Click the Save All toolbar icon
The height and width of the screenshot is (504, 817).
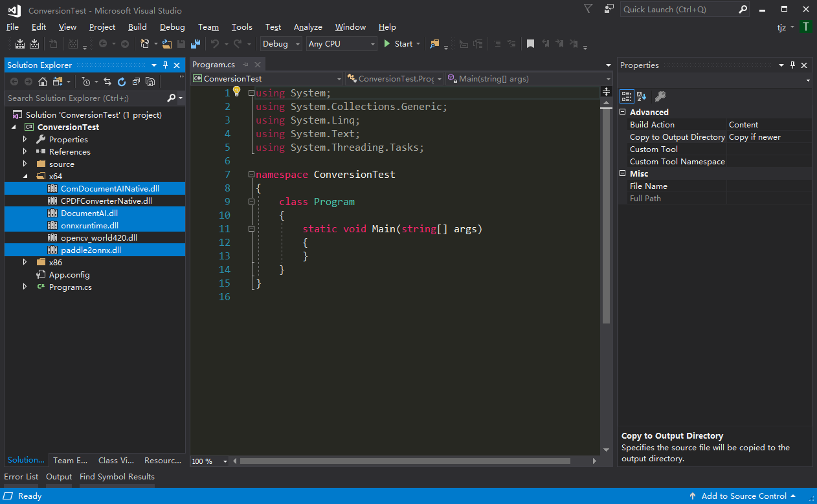[x=195, y=44]
